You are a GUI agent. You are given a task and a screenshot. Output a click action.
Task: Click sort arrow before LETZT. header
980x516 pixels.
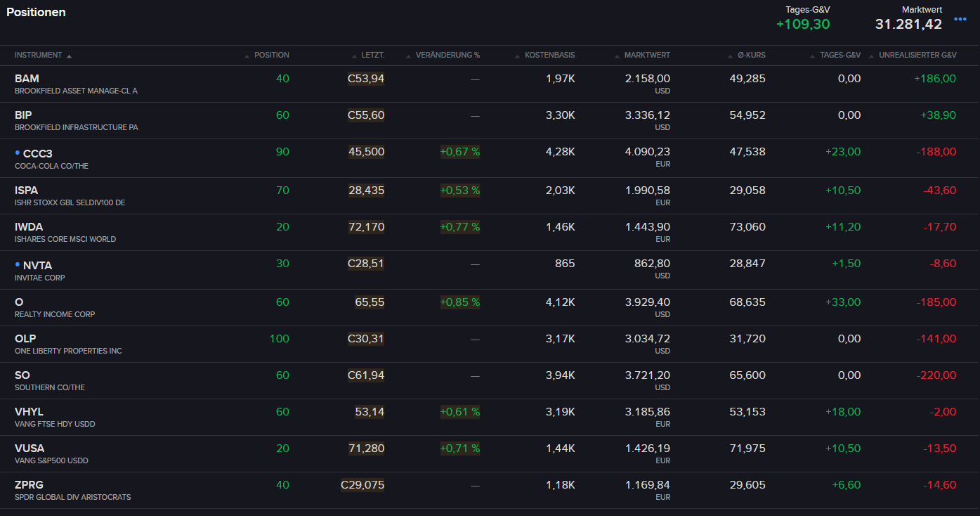(355, 56)
